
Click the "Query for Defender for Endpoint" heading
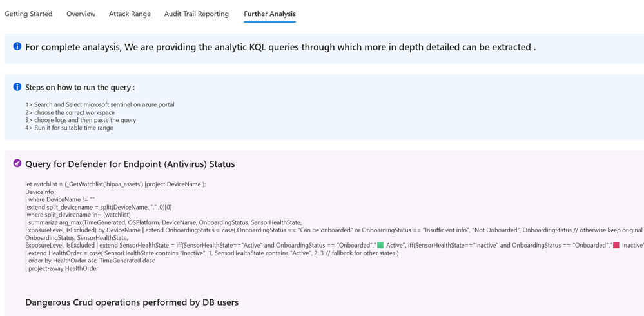(130, 164)
